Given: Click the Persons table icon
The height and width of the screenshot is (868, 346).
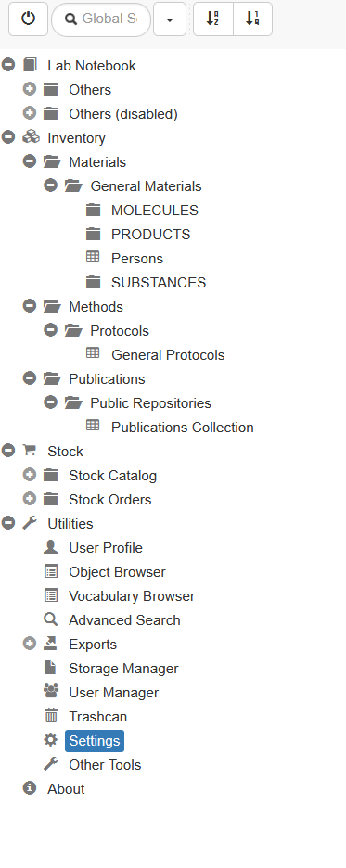Looking at the screenshot, I should click(x=93, y=258).
